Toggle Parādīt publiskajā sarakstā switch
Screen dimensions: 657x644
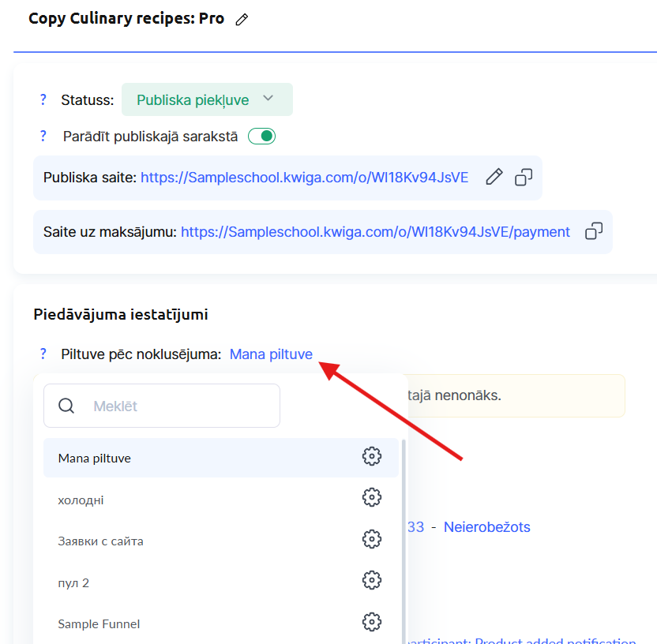point(261,137)
